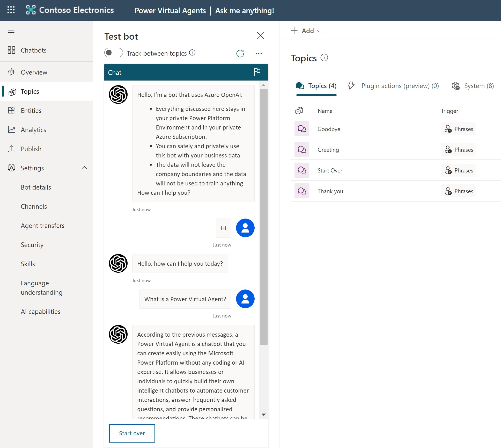Open Agent transfers settings
501x448 pixels.
43,226
